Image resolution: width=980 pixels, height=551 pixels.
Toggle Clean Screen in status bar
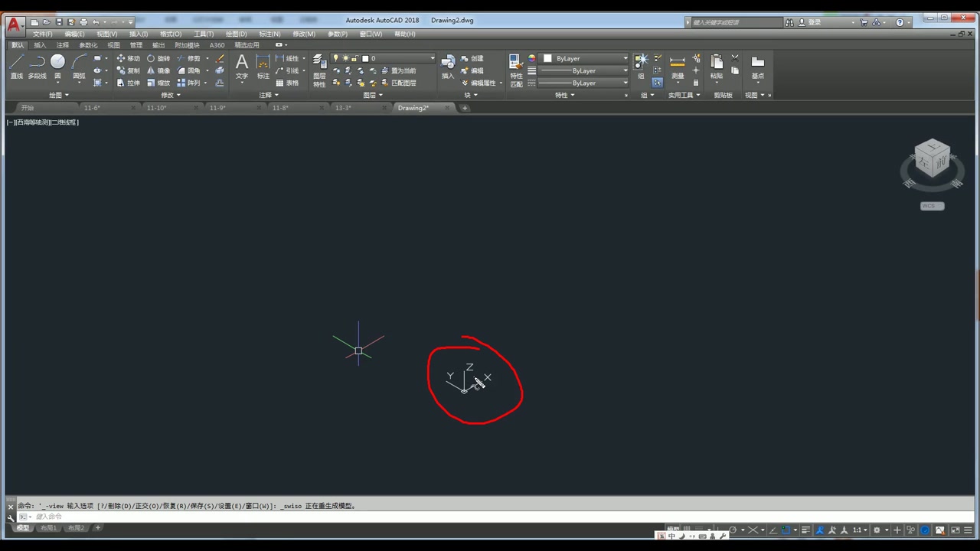point(955,530)
